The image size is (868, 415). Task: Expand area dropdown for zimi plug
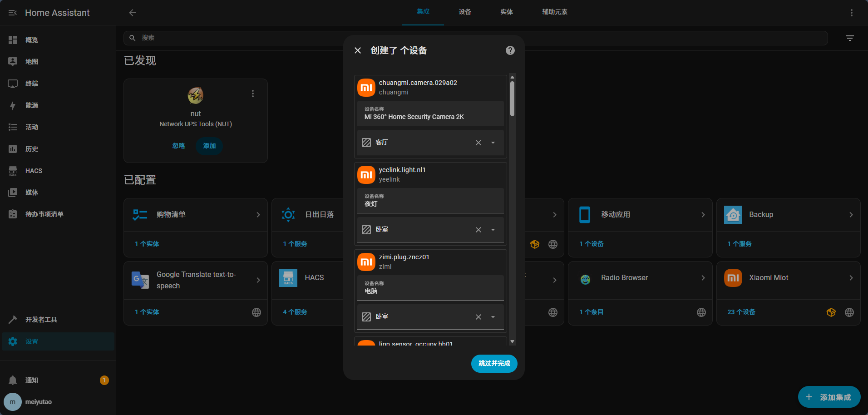point(493,317)
